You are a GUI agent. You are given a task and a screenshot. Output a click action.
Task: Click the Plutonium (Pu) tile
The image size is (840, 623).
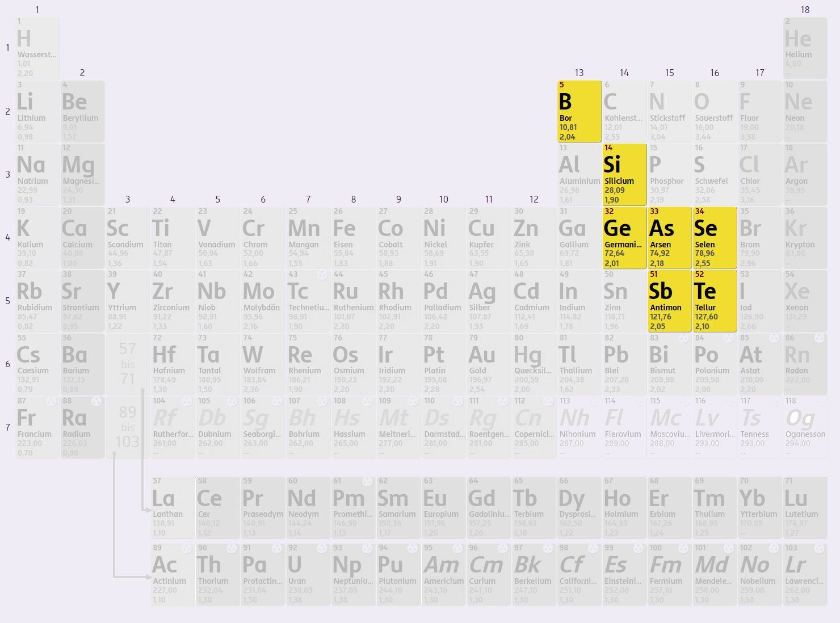point(399,575)
